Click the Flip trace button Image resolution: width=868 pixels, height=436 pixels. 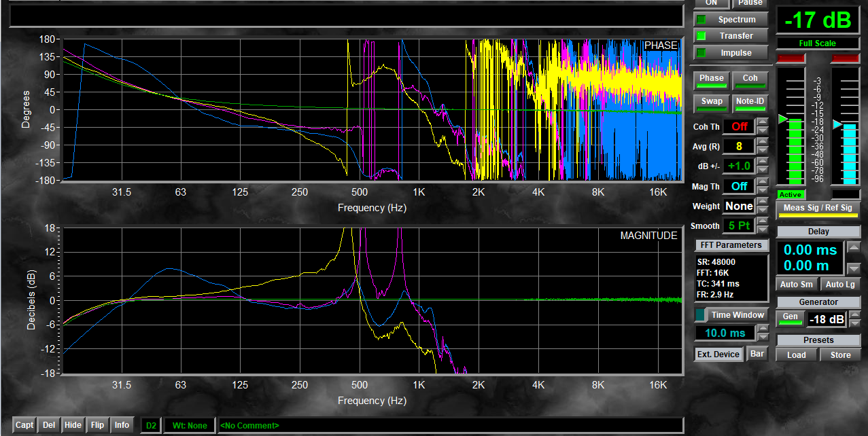point(97,425)
